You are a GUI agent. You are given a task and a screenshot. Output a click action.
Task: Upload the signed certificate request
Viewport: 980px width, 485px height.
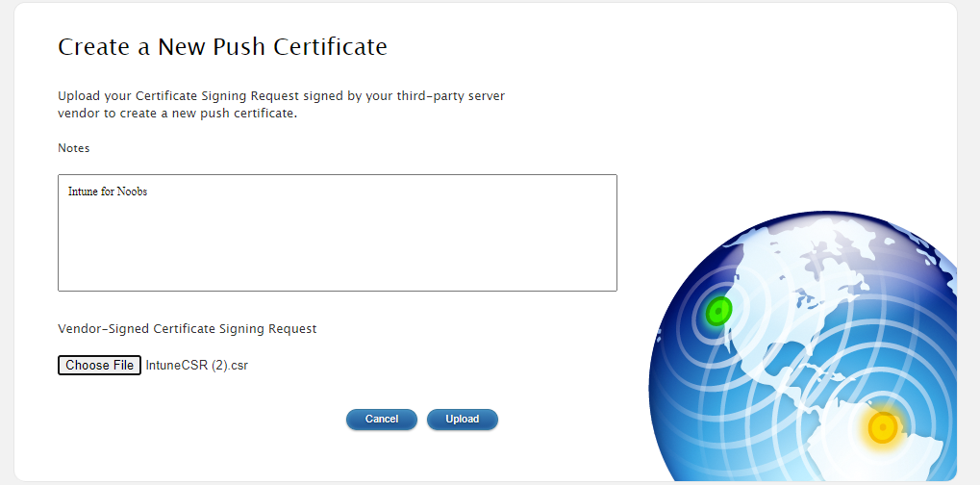pyautogui.click(x=463, y=420)
